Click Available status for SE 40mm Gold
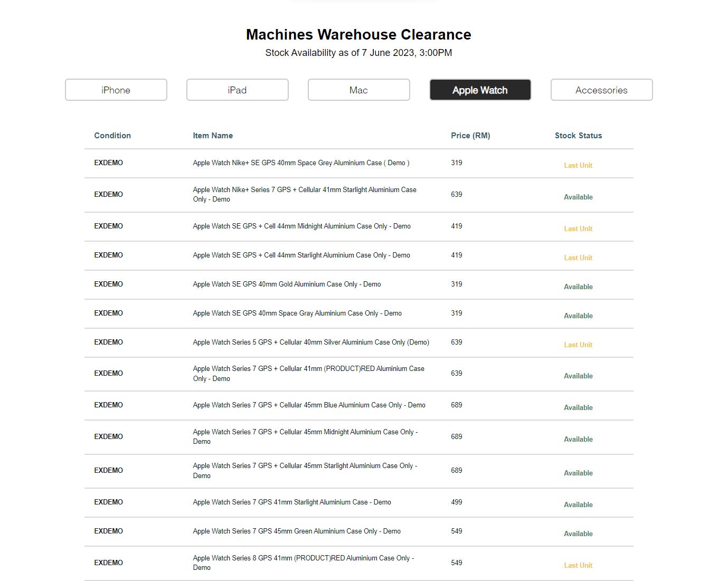Screen dimensions: 728x581 [578, 287]
